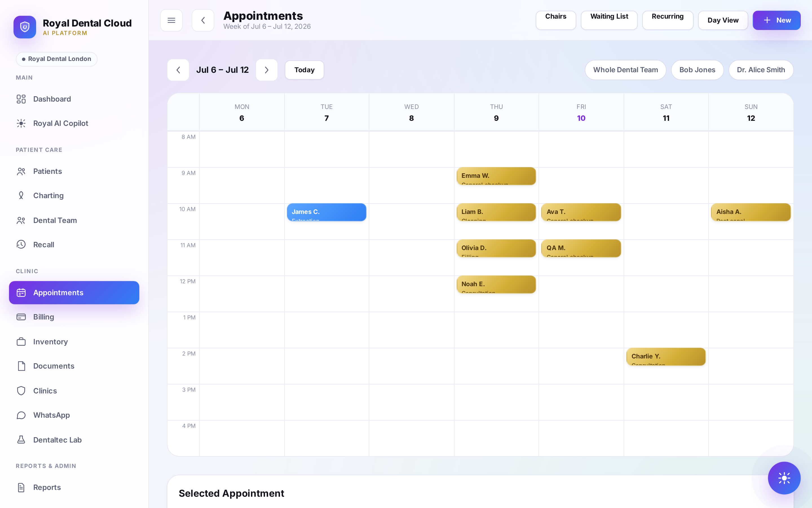Open Ava T. appointment on Friday

point(581,212)
